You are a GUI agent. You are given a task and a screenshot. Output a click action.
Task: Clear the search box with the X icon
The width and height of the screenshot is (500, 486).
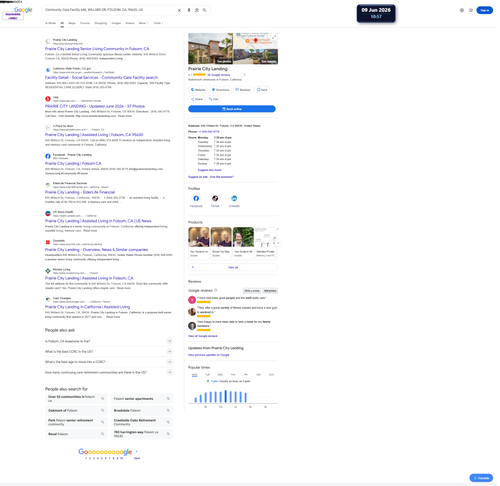tap(179, 10)
